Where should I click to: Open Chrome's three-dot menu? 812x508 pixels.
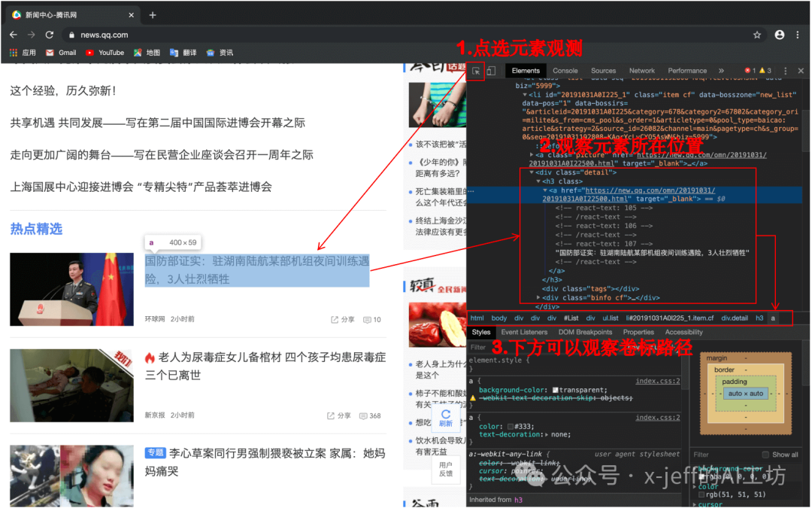tap(798, 35)
